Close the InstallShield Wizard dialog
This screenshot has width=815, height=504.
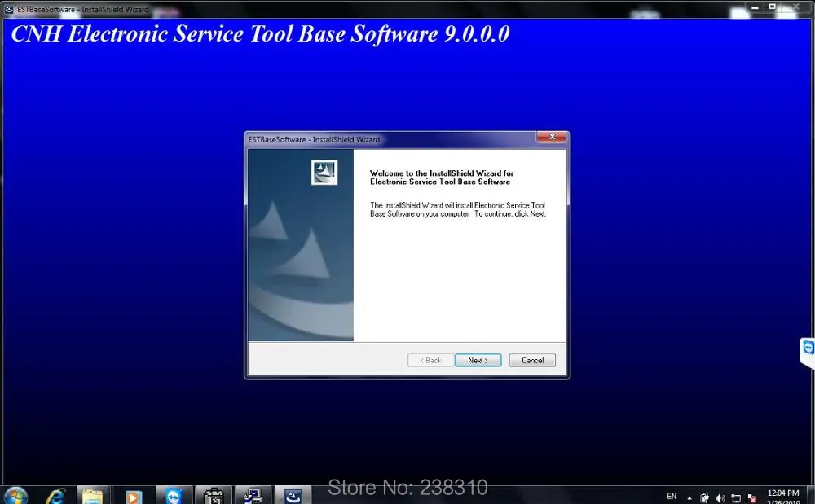click(x=552, y=137)
